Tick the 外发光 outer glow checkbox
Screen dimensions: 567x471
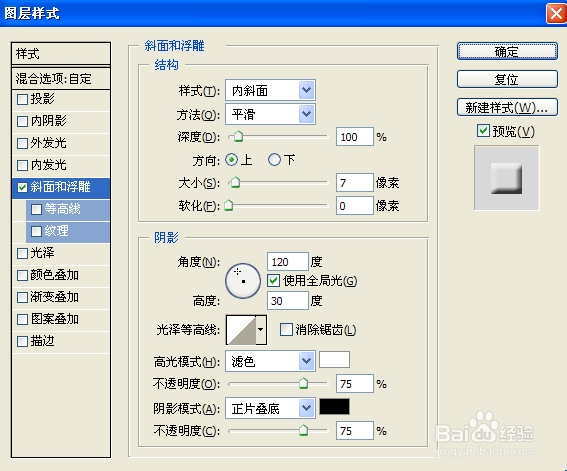tap(22, 143)
